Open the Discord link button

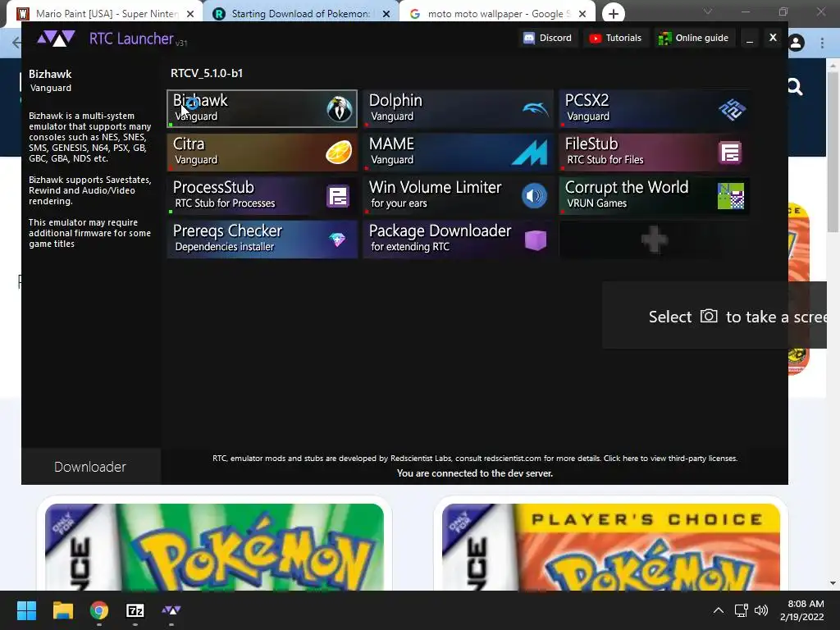pos(548,38)
